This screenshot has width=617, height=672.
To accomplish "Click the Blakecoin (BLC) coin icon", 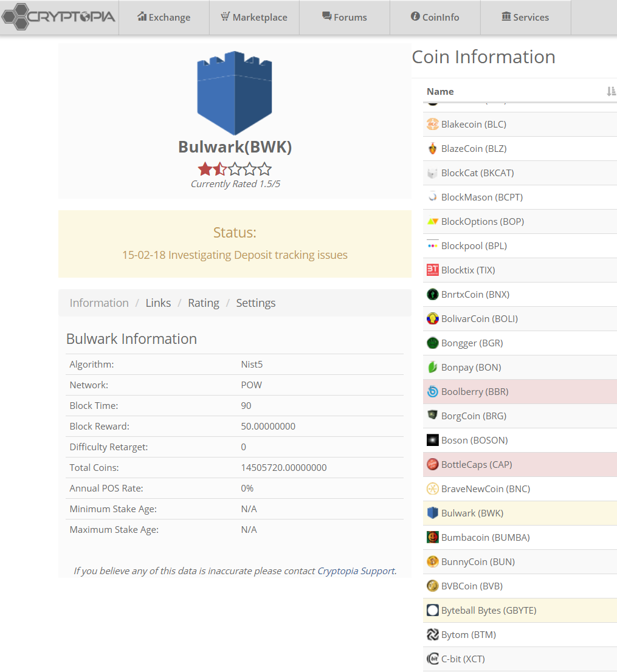I will (433, 125).
